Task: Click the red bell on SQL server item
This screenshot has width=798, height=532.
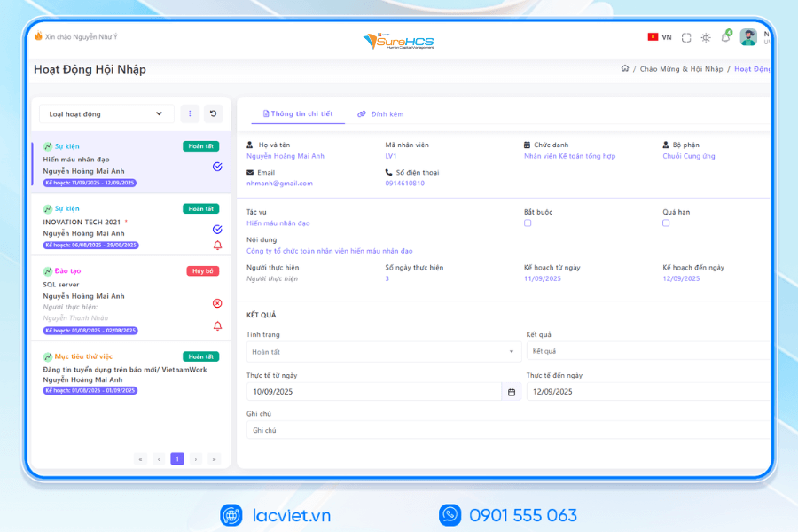Action: pyautogui.click(x=218, y=326)
